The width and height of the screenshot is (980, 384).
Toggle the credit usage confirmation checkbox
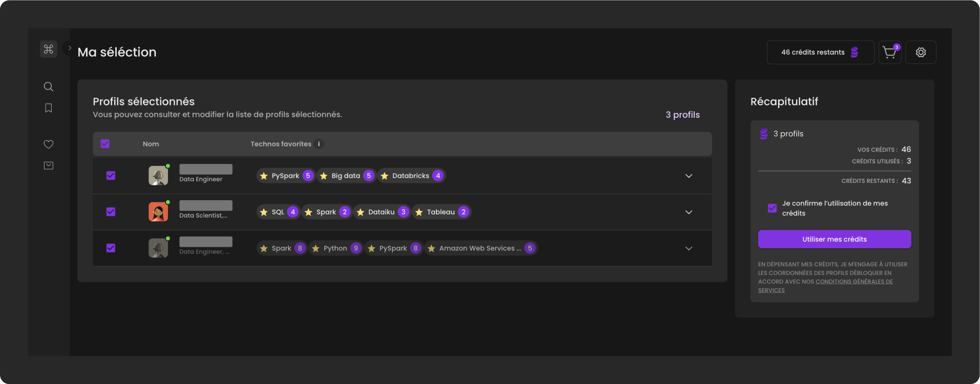(x=773, y=208)
